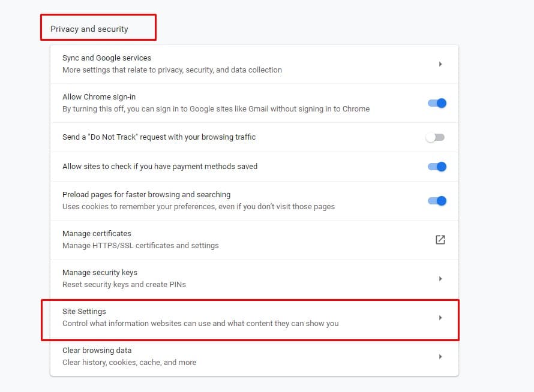Click the Preload pages description text
Viewport: 534px width, 392px height.
[x=199, y=207]
